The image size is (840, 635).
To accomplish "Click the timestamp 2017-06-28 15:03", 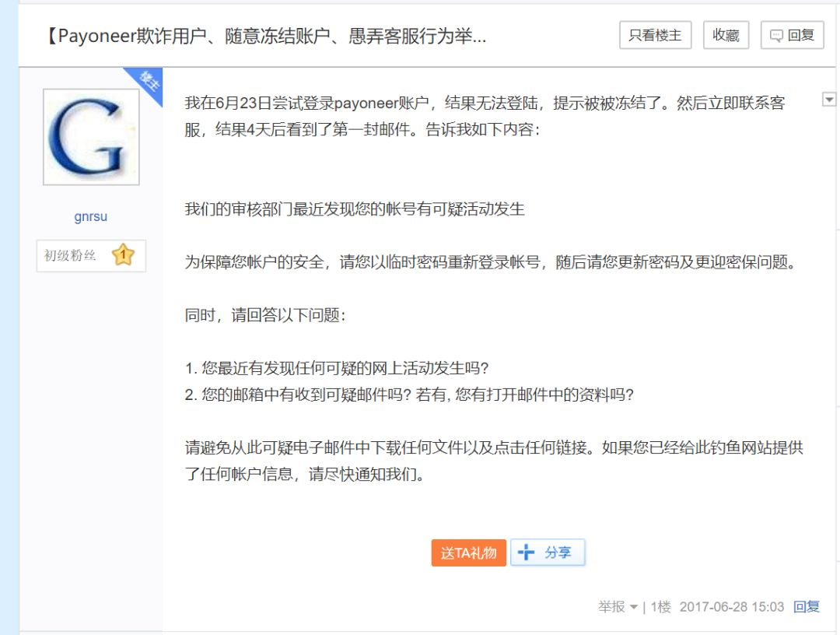I will tap(732, 607).
